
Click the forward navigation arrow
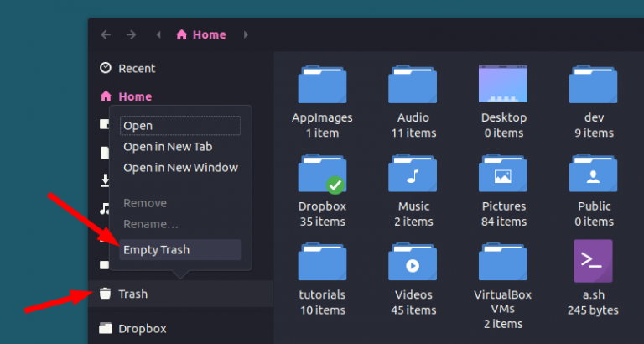(131, 34)
